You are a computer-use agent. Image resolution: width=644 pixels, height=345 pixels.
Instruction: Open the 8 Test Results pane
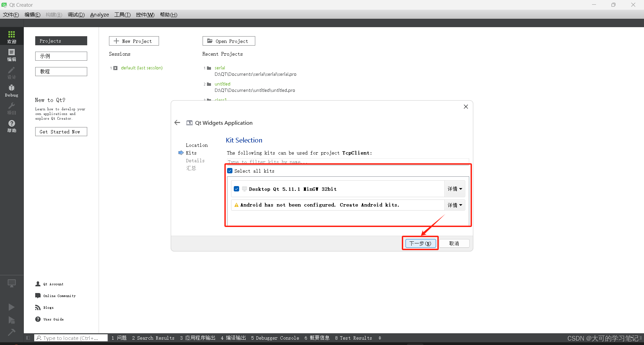click(354, 338)
